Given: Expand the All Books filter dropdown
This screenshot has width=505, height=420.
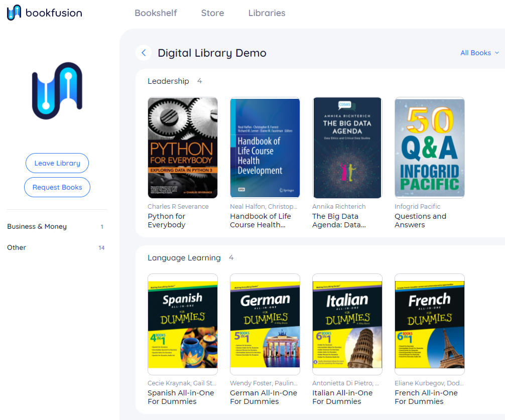Looking at the screenshot, I should 479,53.
